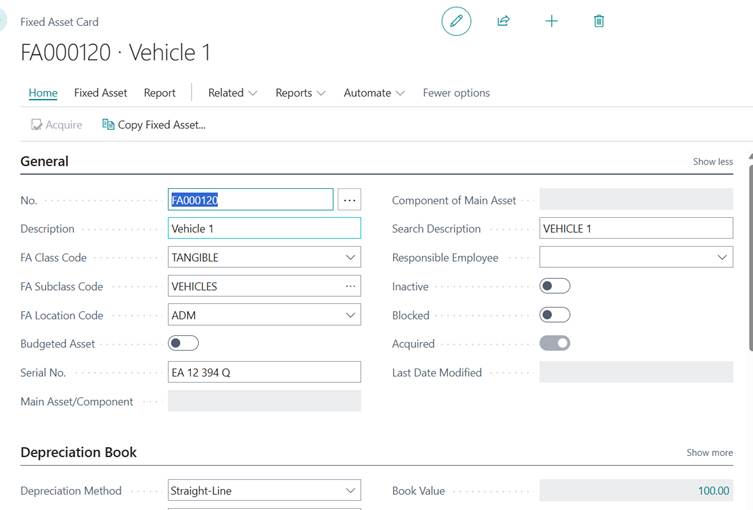
Task: Click the delete trash can icon
Action: click(x=599, y=21)
